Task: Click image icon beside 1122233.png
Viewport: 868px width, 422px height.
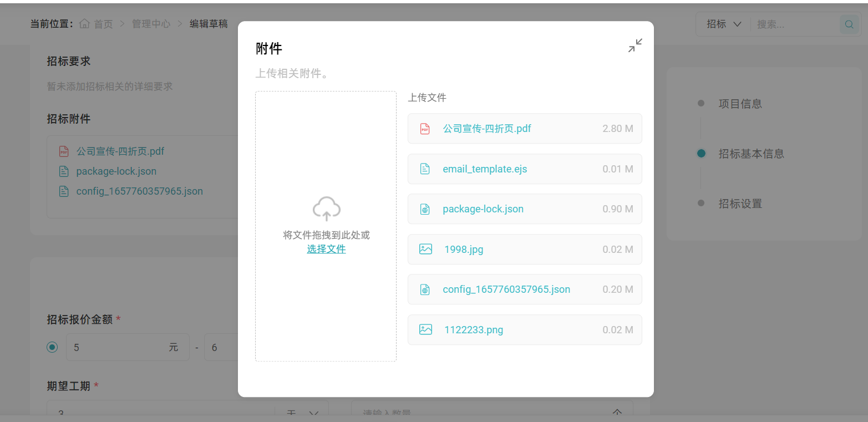Action: click(x=425, y=329)
